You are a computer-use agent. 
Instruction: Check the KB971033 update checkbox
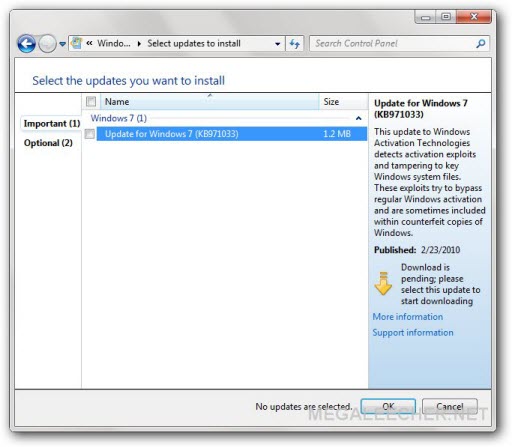pos(90,134)
